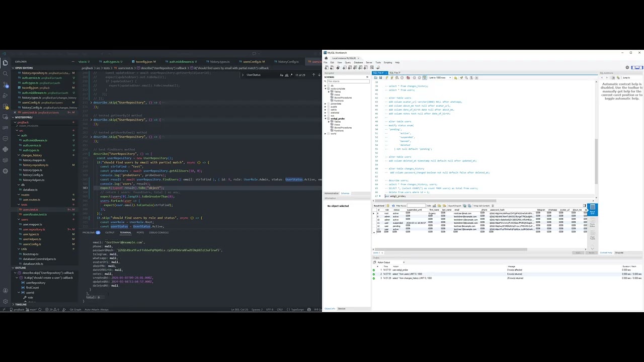The width and height of the screenshot is (644, 362).
Task: Click the errors and warnings indicator in status bar
Action: click(x=52, y=310)
